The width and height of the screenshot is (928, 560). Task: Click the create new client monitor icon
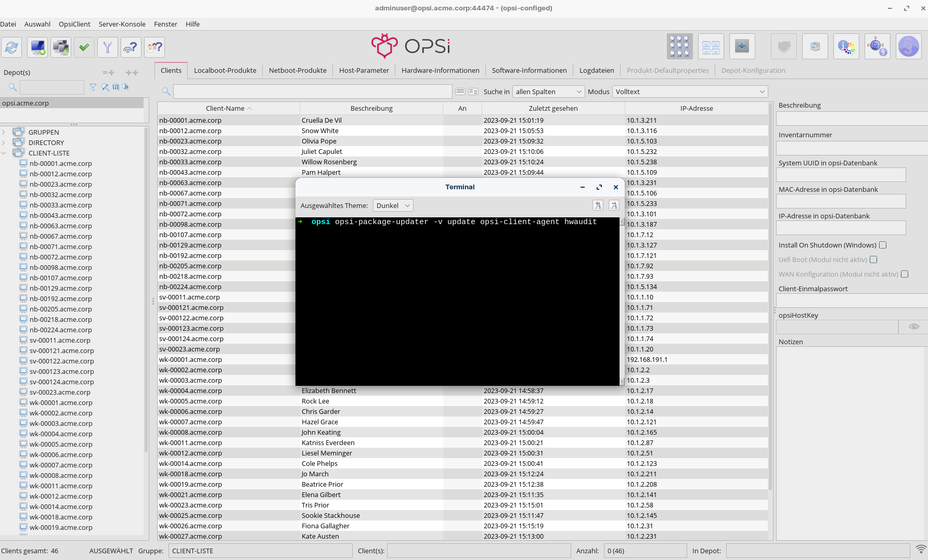37,48
